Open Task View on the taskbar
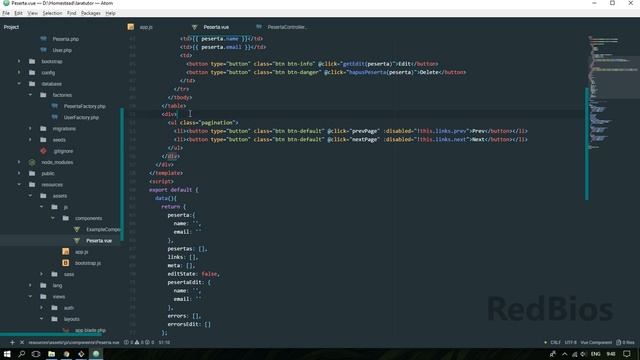Viewport: 640px width, 360px height. click(x=36, y=354)
